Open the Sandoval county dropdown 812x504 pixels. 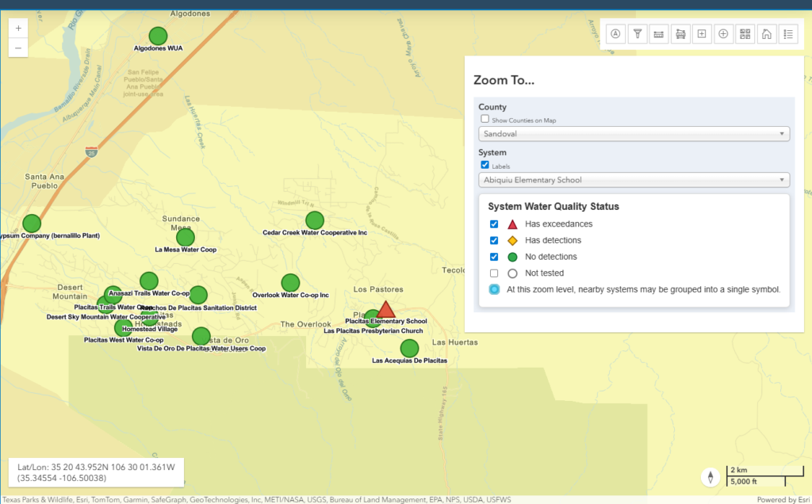tap(634, 134)
